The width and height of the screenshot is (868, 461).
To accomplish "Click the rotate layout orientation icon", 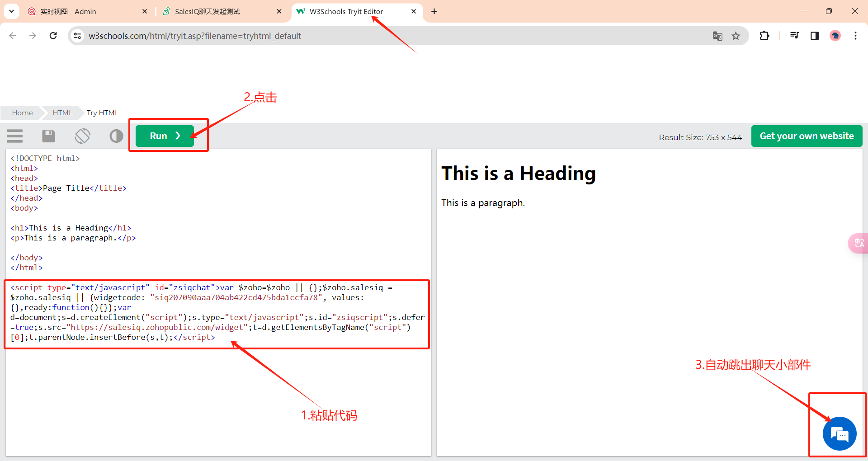I will [82, 136].
